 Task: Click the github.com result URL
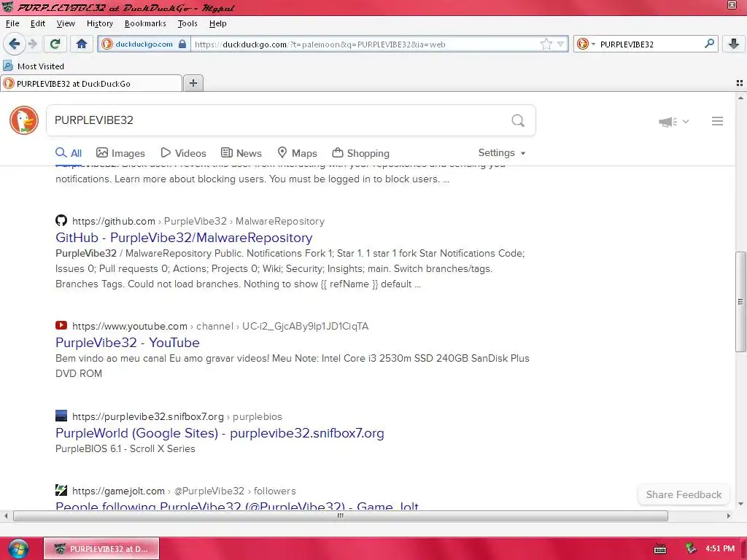pyautogui.click(x=198, y=221)
